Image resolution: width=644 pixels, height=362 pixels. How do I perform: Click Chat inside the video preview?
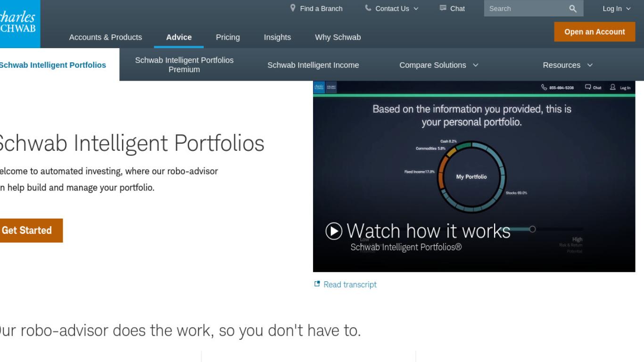click(594, 87)
